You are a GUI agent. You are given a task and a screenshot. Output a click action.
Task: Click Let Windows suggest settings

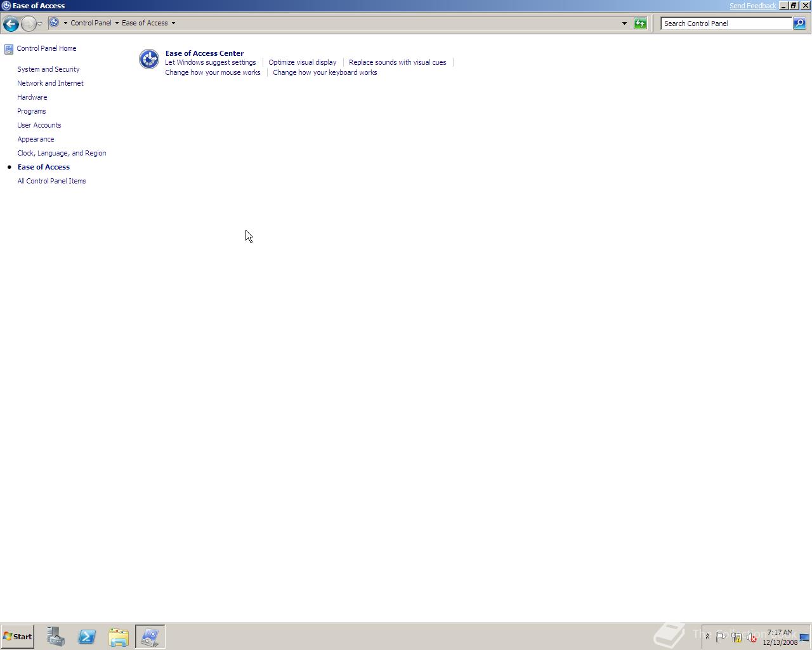(x=210, y=62)
